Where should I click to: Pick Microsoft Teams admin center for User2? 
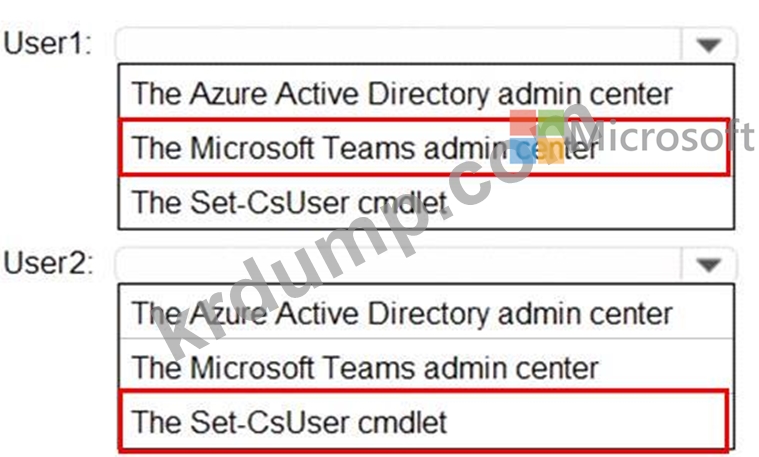(x=365, y=367)
